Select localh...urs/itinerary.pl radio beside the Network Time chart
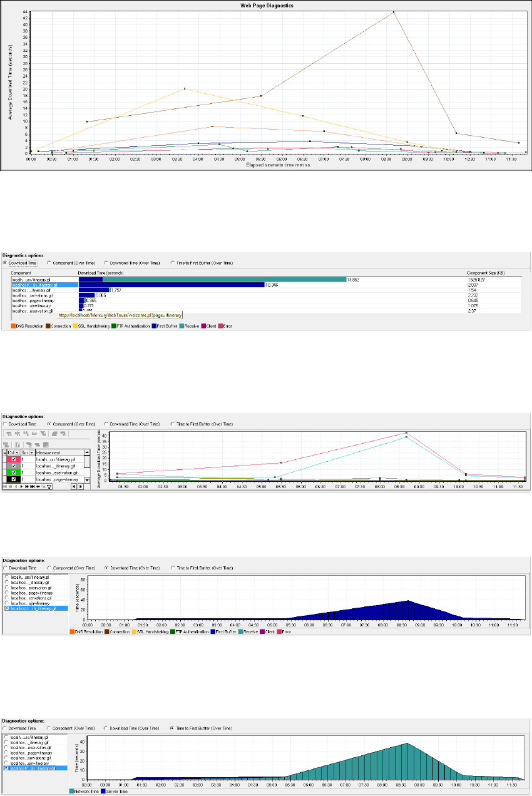This screenshot has width=532, height=796. (7, 737)
